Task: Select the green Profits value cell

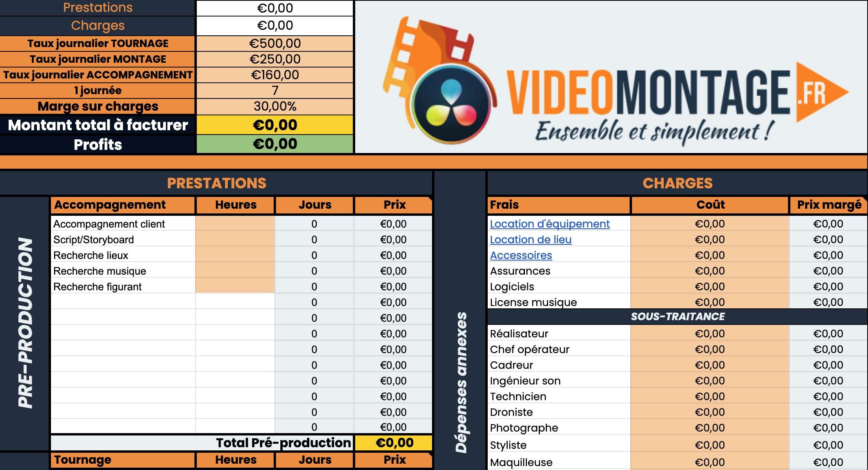Action: tap(275, 144)
